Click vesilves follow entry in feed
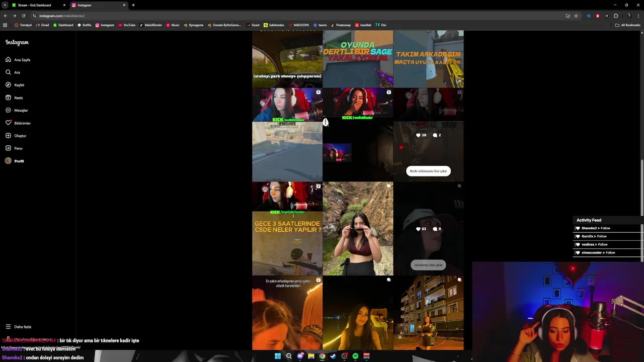The height and width of the screenshot is (362, 644). point(607,244)
